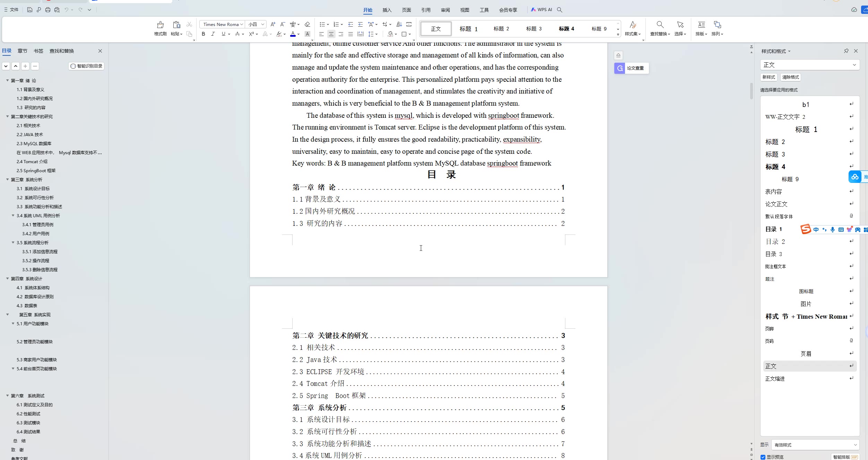The width and height of the screenshot is (868, 460).
Task: Collapse 第一章 绪论 in outline tree
Action: point(7,80)
